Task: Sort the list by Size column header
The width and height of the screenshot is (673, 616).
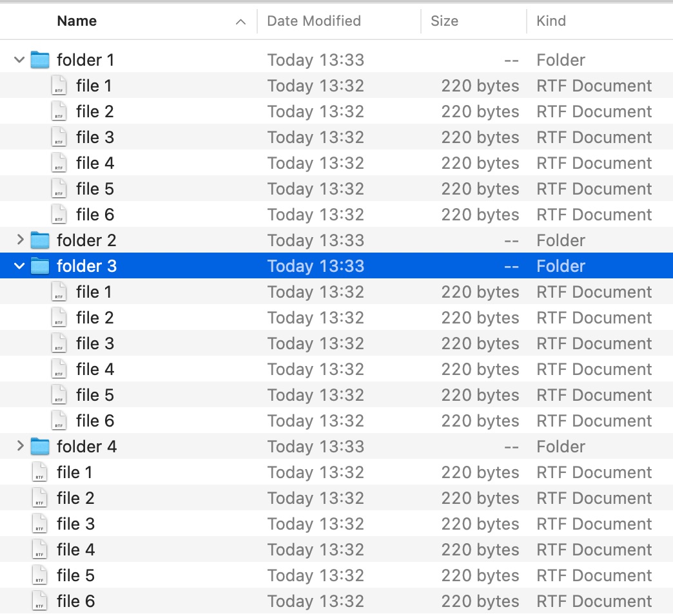Action: [x=444, y=21]
